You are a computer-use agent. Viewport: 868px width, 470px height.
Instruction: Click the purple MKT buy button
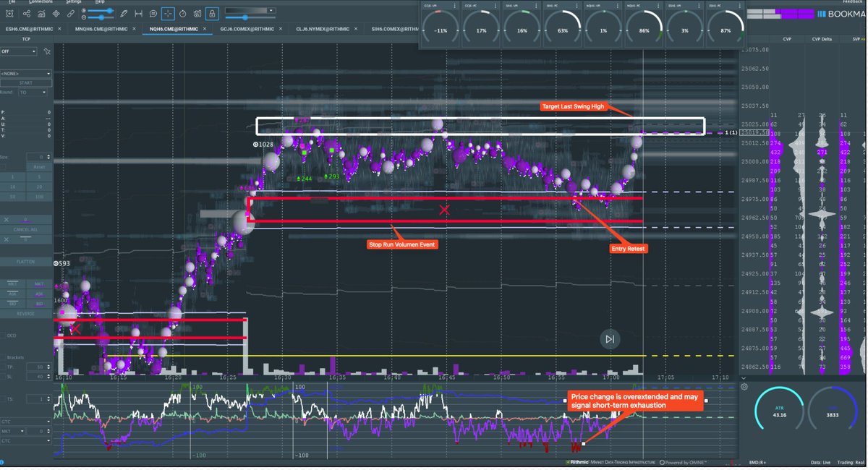[x=39, y=284]
